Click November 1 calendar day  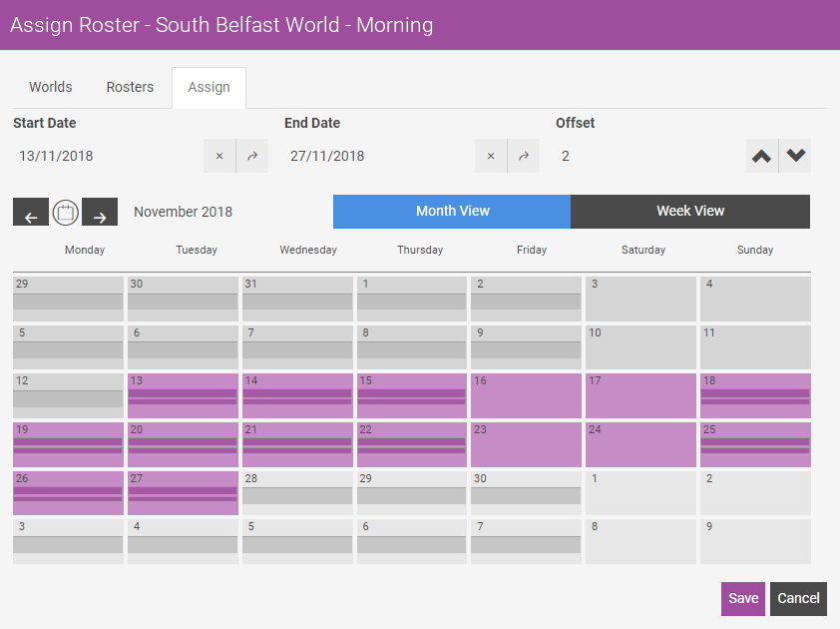[412, 299]
